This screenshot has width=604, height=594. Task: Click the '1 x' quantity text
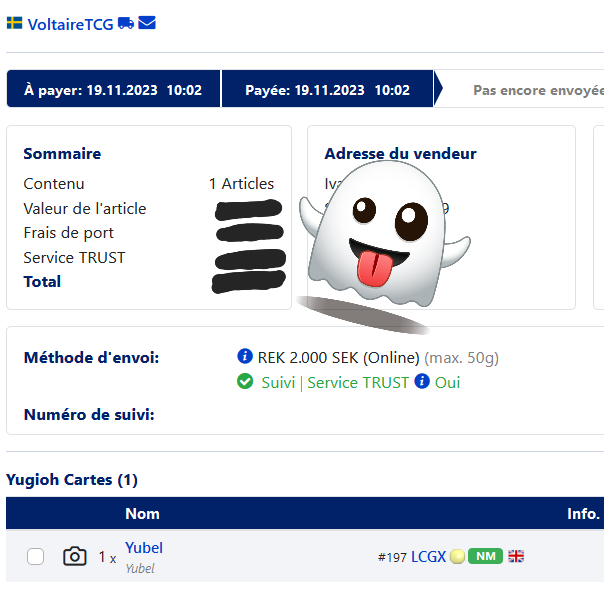click(x=107, y=557)
